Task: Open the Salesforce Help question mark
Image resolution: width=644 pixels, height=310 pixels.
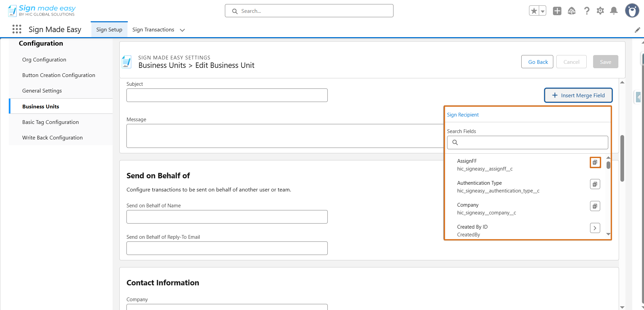Action: pyautogui.click(x=587, y=11)
